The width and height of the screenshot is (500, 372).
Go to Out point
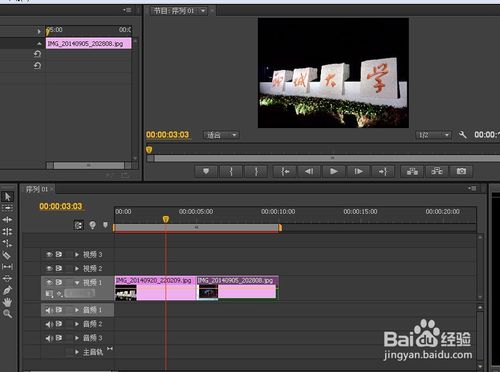coord(383,171)
